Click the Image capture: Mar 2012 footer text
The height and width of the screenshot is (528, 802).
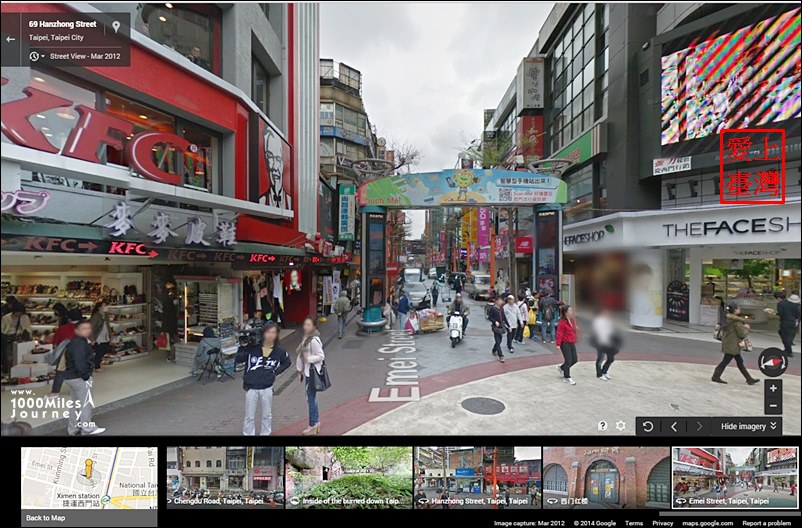tap(529, 523)
